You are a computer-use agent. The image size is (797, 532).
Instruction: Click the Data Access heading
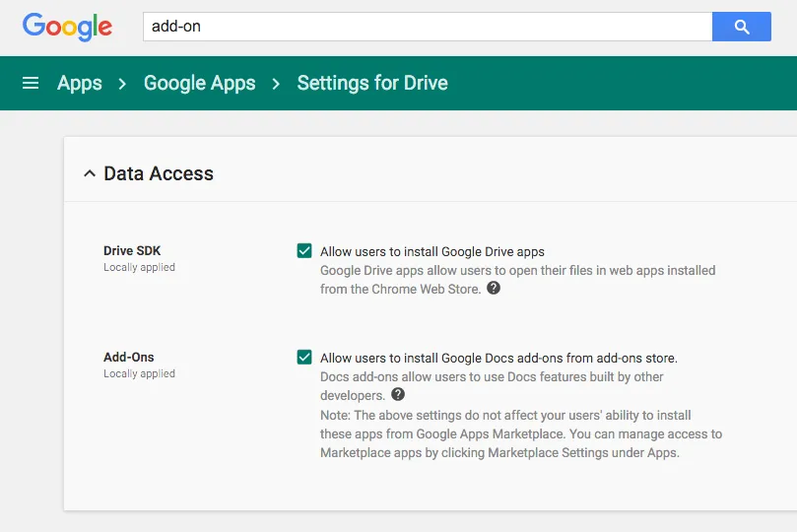159,173
